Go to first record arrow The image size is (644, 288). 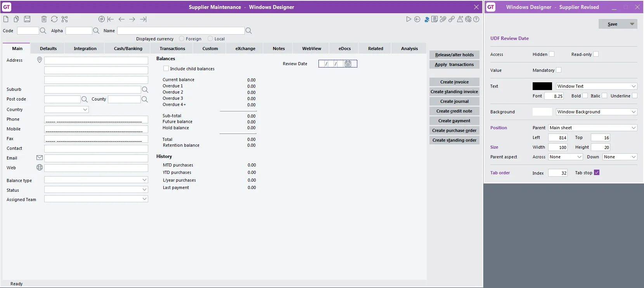111,19
